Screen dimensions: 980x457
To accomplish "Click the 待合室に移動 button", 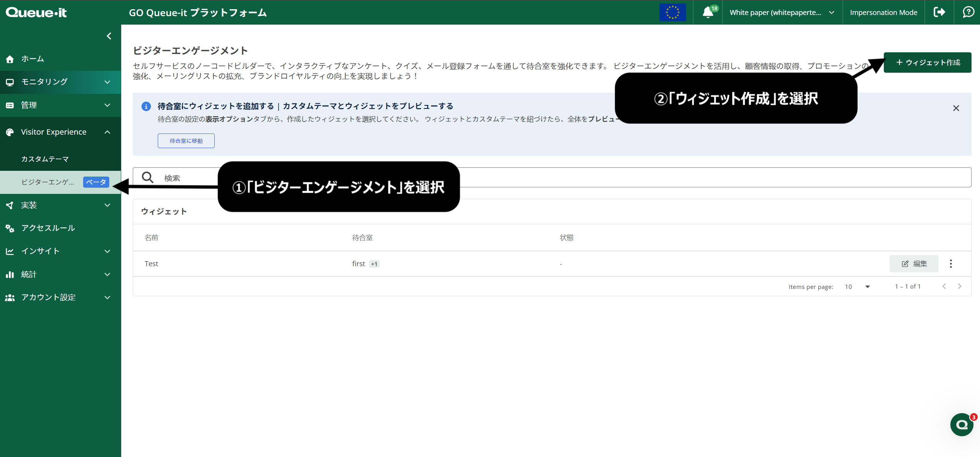I will 186,140.
